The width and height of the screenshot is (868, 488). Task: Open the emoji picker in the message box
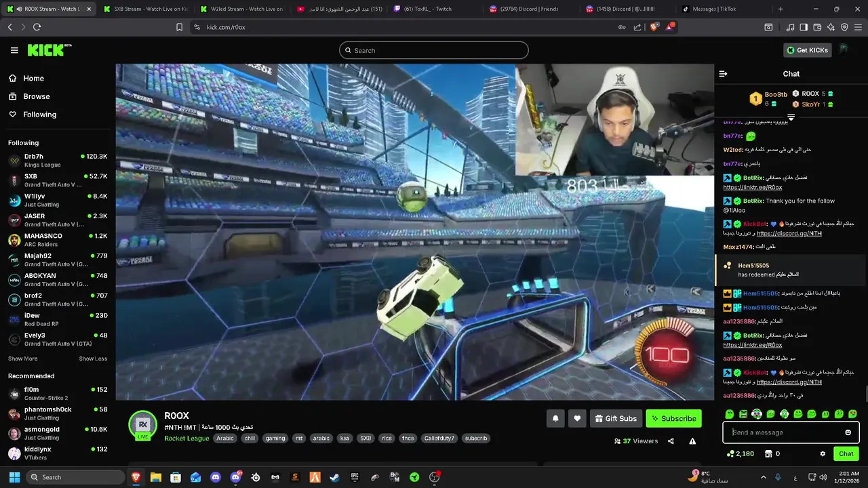click(848, 432)
